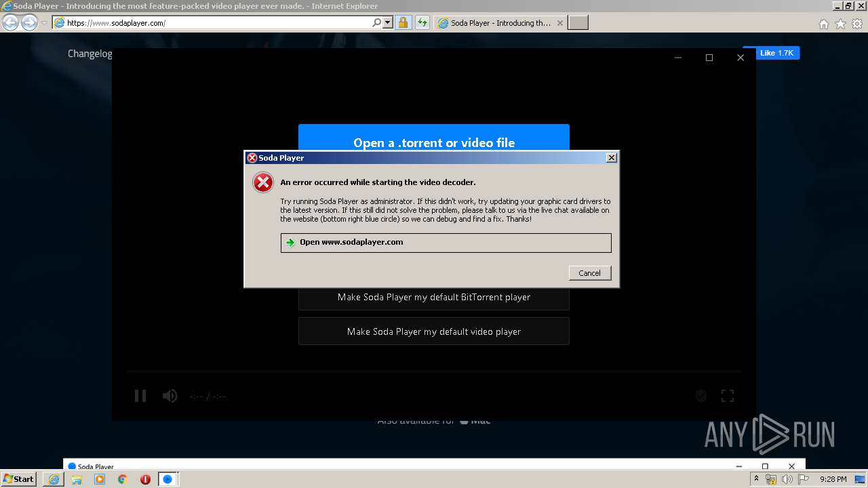View the security lock report icon

point(403,23)
